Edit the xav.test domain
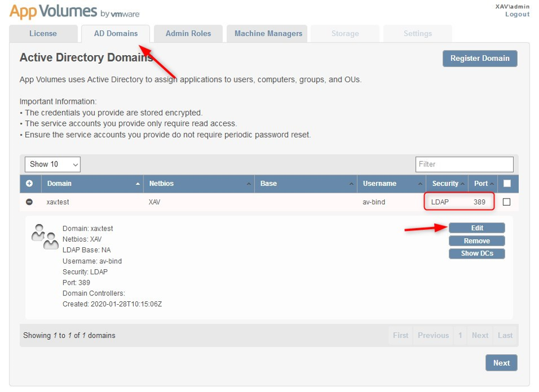 click(477, 228)
